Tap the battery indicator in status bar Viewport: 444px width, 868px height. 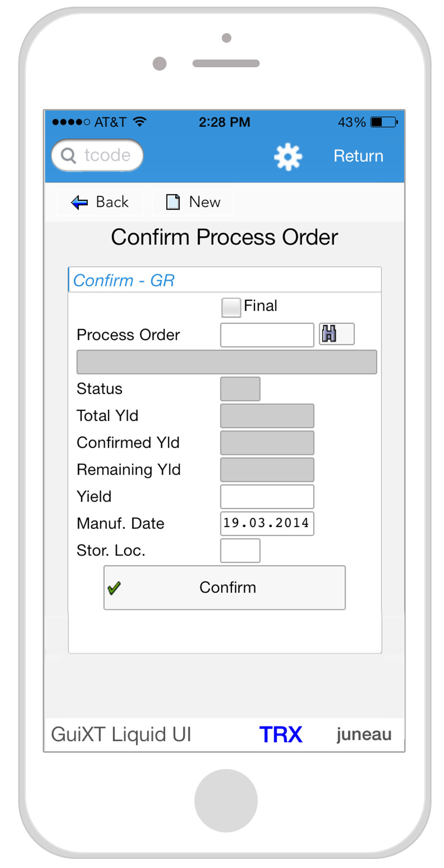[384, 122]
